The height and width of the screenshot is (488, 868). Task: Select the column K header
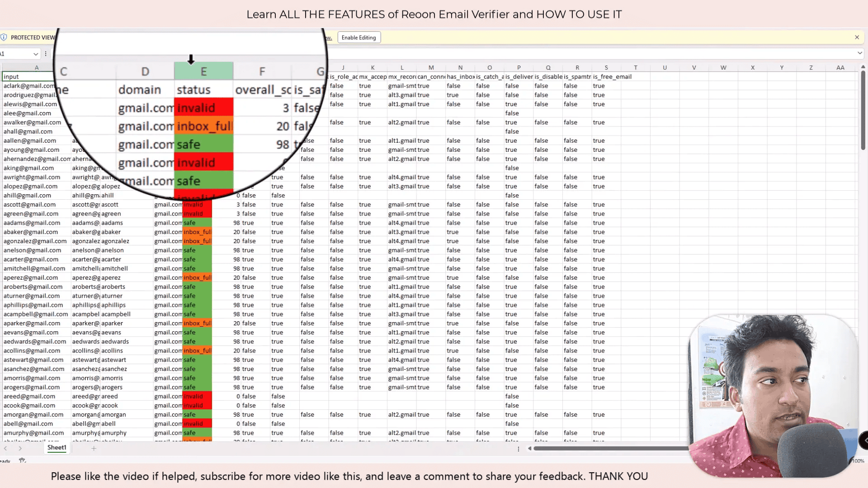373,67
